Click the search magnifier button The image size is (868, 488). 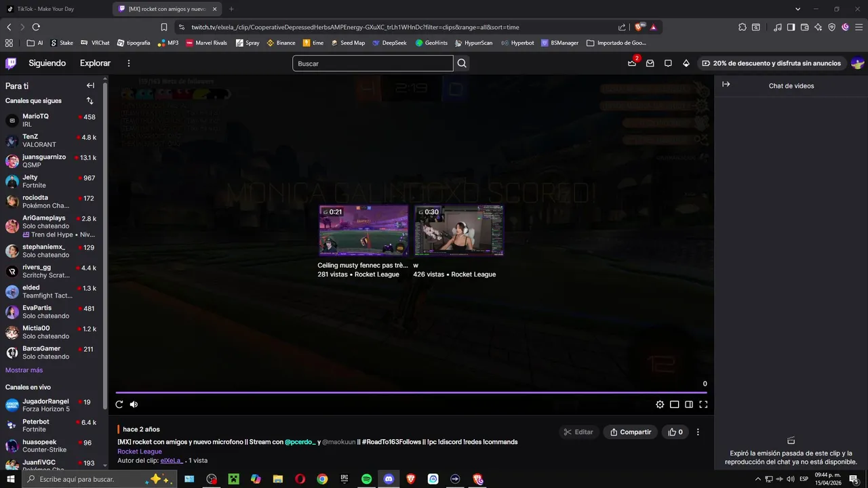(462, 63)
